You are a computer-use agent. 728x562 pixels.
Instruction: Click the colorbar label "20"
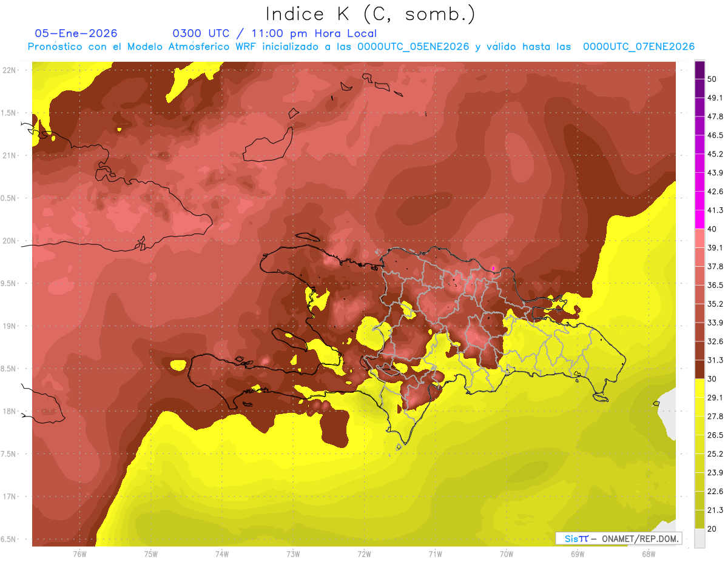pos(712,529)
